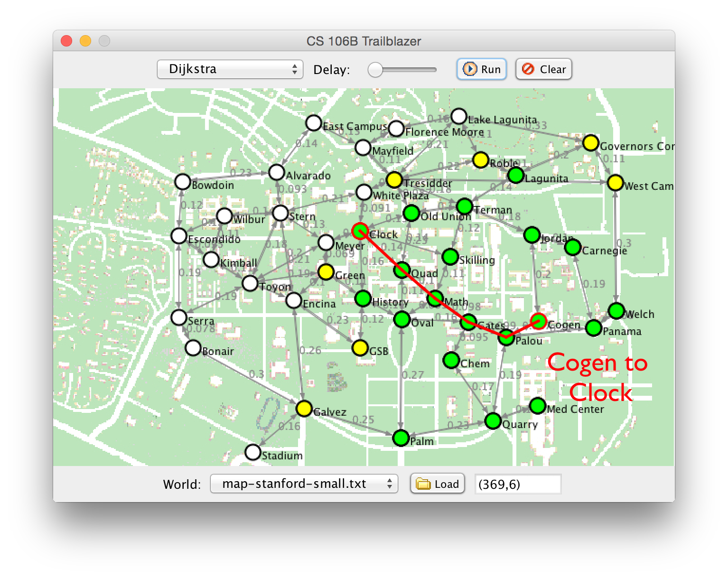Image resolution: width=728 pixels, height=578 pixels.
Task: Click the yellow minimize window button
Action: pyautogui.click(x=85, y=41)
